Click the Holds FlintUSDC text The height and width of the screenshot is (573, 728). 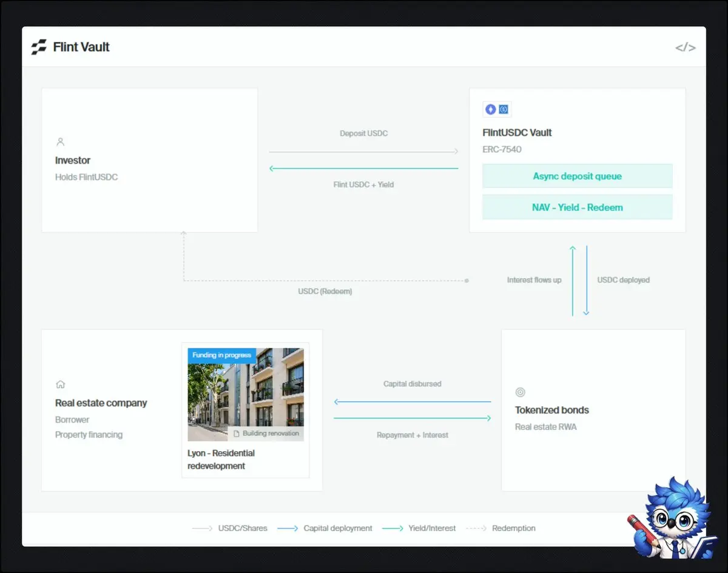tap(86, 178)
